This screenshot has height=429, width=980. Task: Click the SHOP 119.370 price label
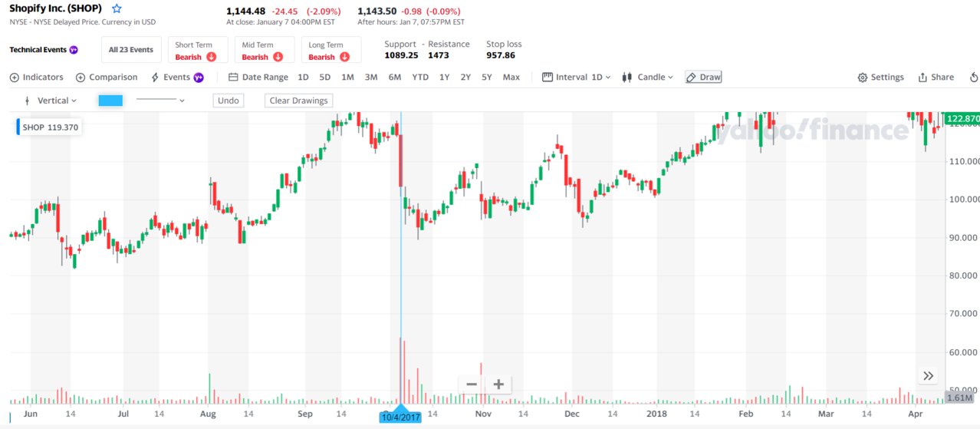pyautogui.click(x=50, y=127)
